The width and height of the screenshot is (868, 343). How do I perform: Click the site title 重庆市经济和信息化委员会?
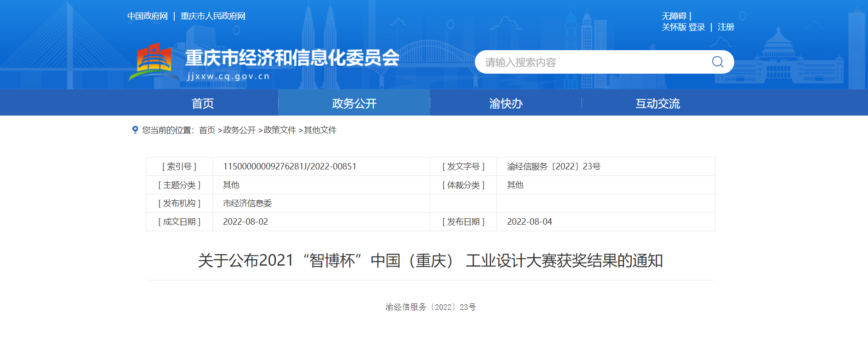coord(292,58)
